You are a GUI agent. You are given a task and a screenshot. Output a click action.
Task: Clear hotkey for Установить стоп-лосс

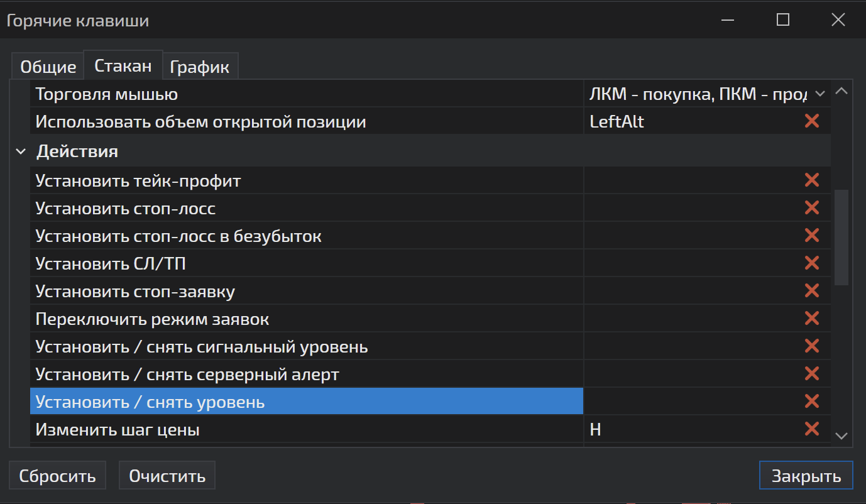(x=811, y=208)
